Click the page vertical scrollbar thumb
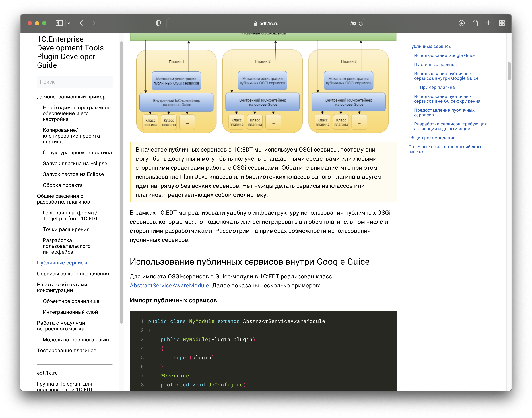The width and height of the screenshot is (532, 418). pyautogui.click(x=509, y=71)
